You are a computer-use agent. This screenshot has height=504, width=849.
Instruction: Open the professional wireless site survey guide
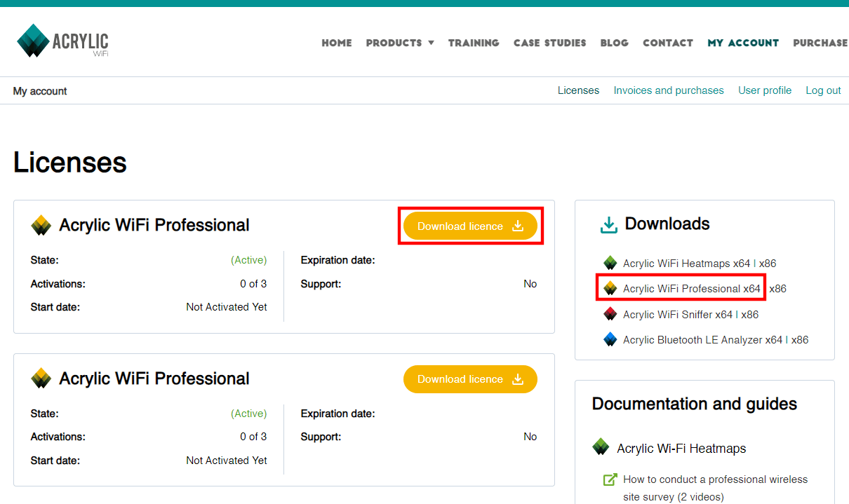click(x=716, y=488)
